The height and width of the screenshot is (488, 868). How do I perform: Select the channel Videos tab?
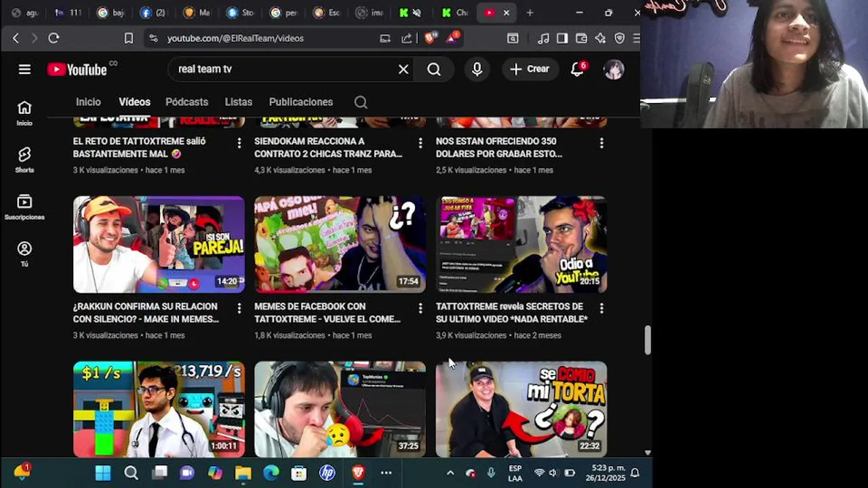click(134, 102)
